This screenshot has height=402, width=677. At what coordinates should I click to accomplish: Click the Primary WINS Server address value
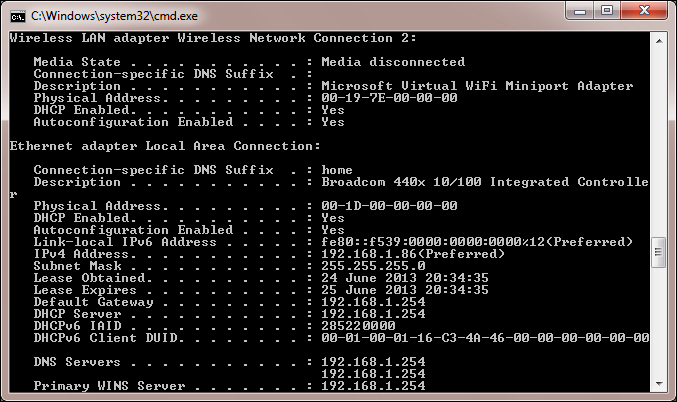373,386
